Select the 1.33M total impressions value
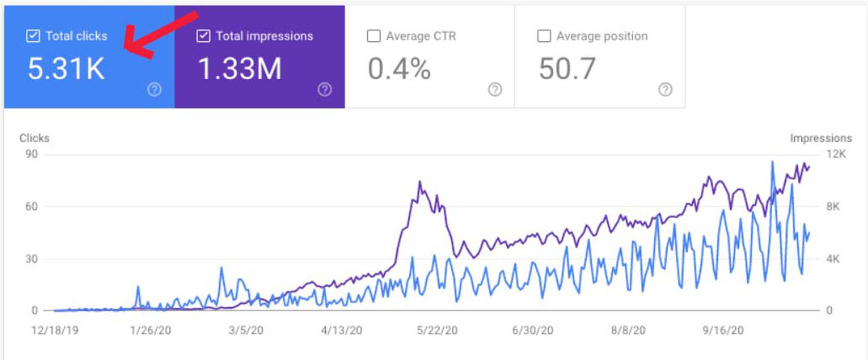This screenshot has width=868, height=360. click(240, 69)
